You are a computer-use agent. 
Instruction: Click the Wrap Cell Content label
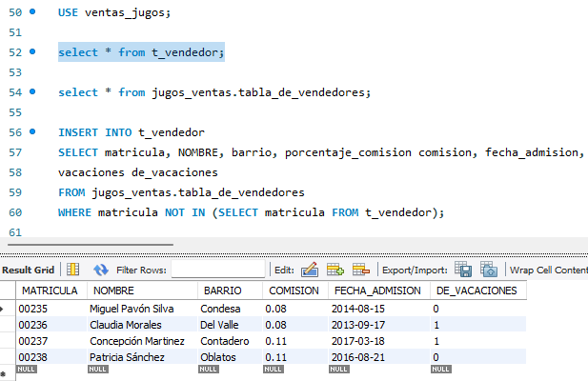point(549,271)
